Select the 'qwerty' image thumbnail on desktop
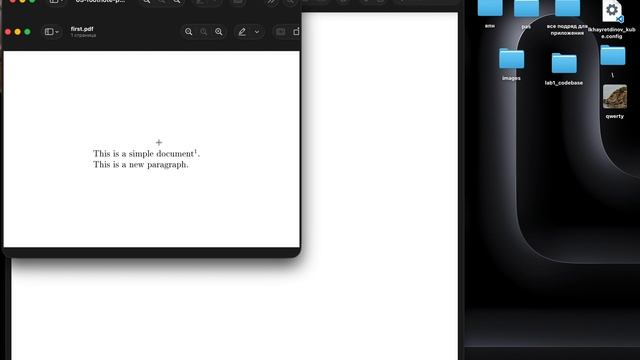640x360 pixels. tap(615, 97)
